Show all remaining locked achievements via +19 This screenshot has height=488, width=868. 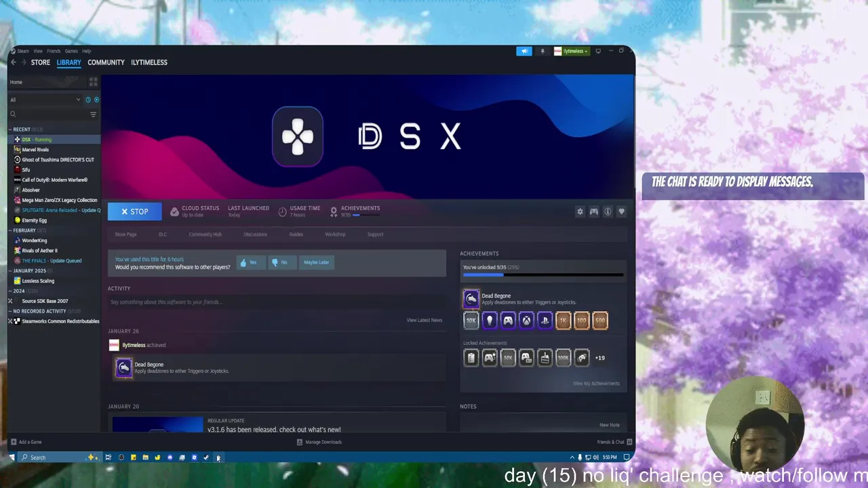coord(600,358)
